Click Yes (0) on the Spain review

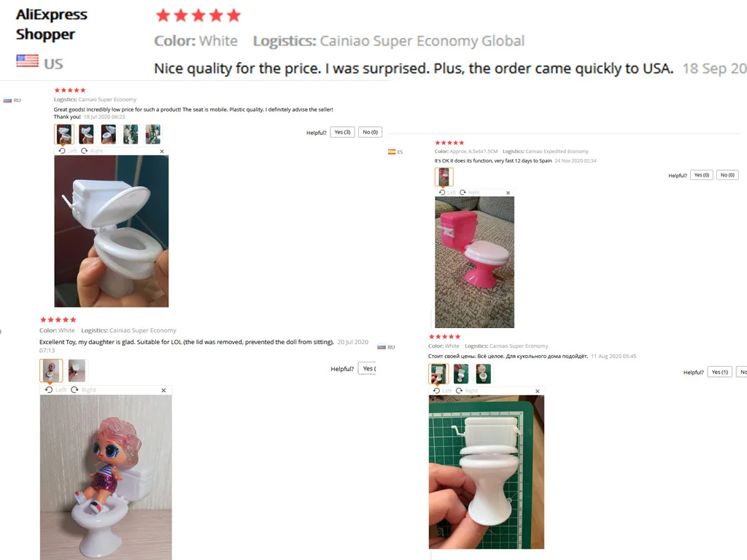coord(702,175)
